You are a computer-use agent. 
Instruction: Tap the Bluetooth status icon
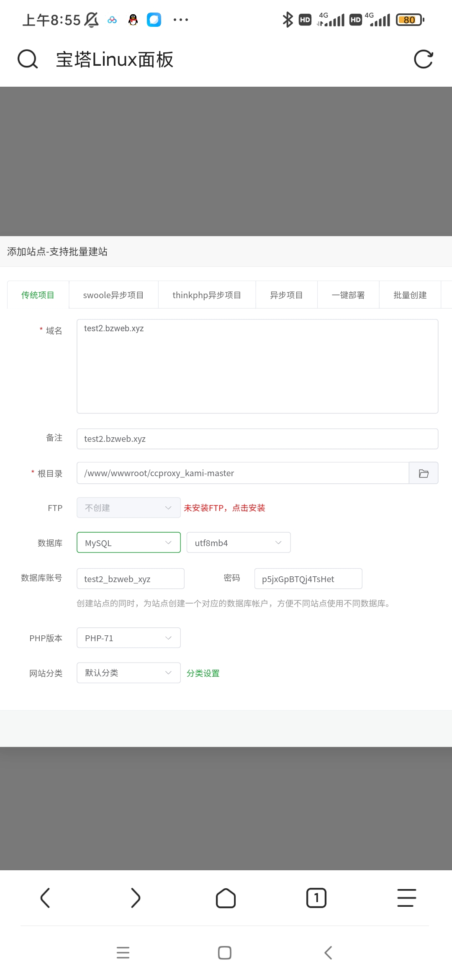tap(288, 20)
